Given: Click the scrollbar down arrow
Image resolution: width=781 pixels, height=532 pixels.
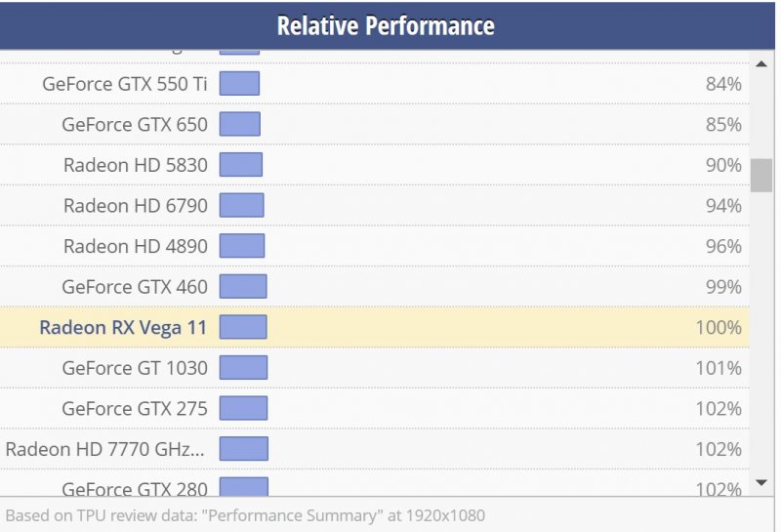Looking at the screenshot, I should point(761,482).
